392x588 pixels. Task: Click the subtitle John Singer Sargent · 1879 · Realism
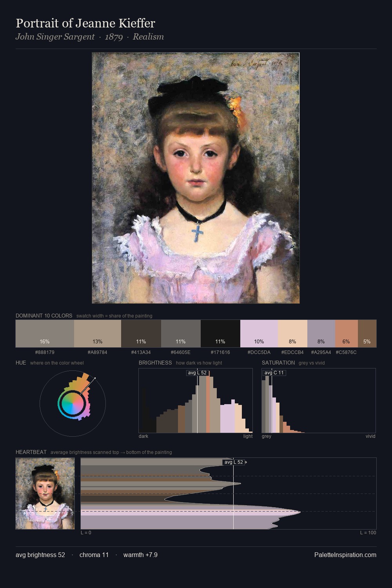pos(90,37)
